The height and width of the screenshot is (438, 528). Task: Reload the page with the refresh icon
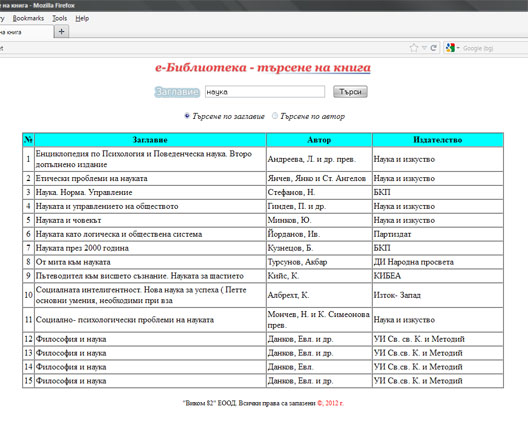point(433,48)
